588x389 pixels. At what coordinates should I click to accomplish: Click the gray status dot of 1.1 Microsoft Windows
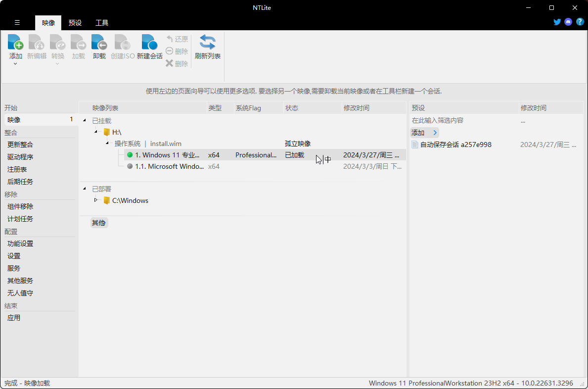tap(130, 166)
